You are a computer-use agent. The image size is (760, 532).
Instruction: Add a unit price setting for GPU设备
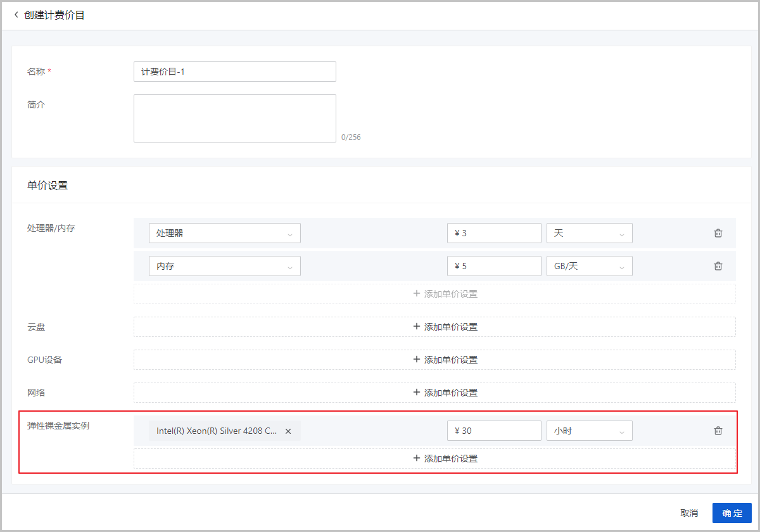point(434,360)
